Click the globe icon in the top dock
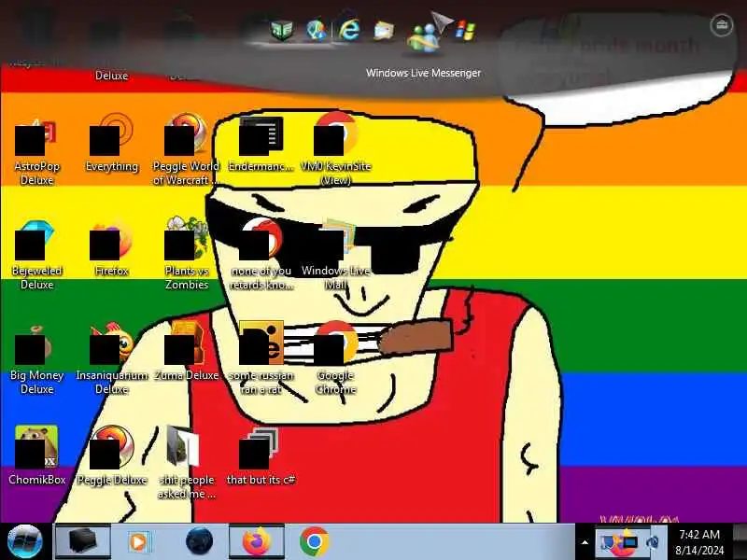Image resolution: width=747 pixels, height=560 pixels. 317,30
